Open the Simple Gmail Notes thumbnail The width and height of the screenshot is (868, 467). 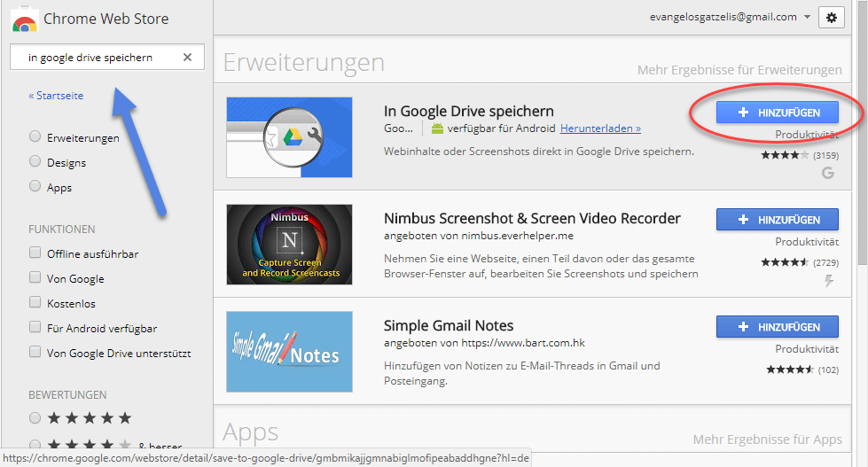tap(289, 351)
